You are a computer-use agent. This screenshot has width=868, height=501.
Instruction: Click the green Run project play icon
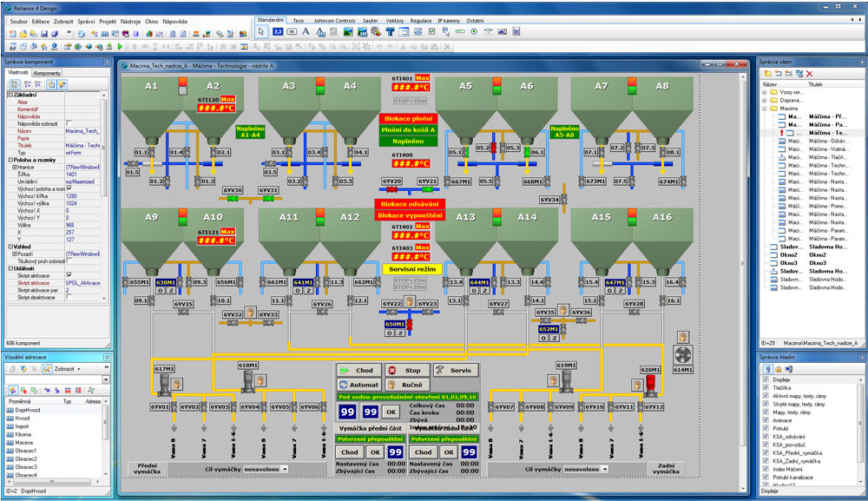(120, 47)
